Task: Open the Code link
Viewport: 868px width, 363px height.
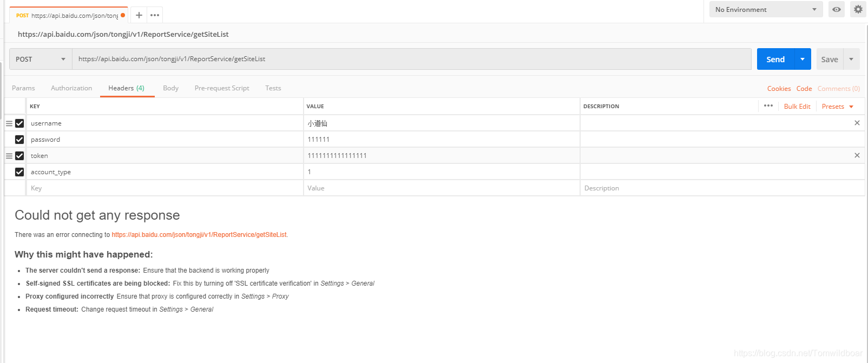Action: point(804,89)
